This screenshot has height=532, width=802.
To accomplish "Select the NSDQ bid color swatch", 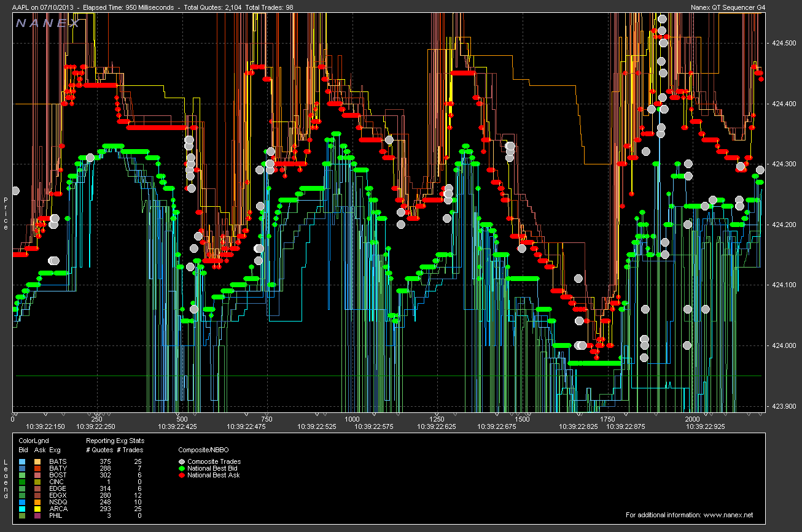I will (21, 502).
